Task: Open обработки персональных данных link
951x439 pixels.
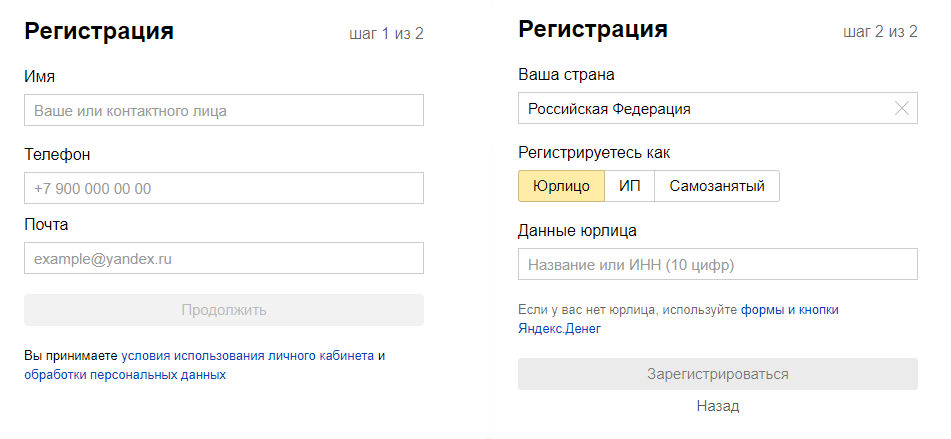Action: (125, 375)
